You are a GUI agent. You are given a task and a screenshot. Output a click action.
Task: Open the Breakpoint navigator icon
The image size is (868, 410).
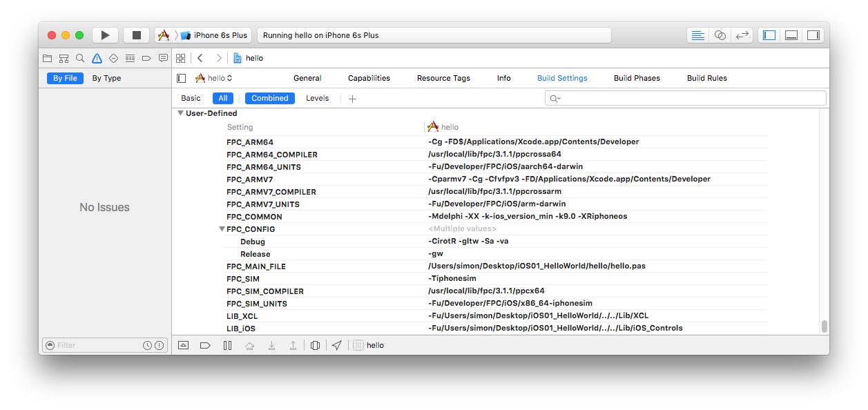coord(146,58)
